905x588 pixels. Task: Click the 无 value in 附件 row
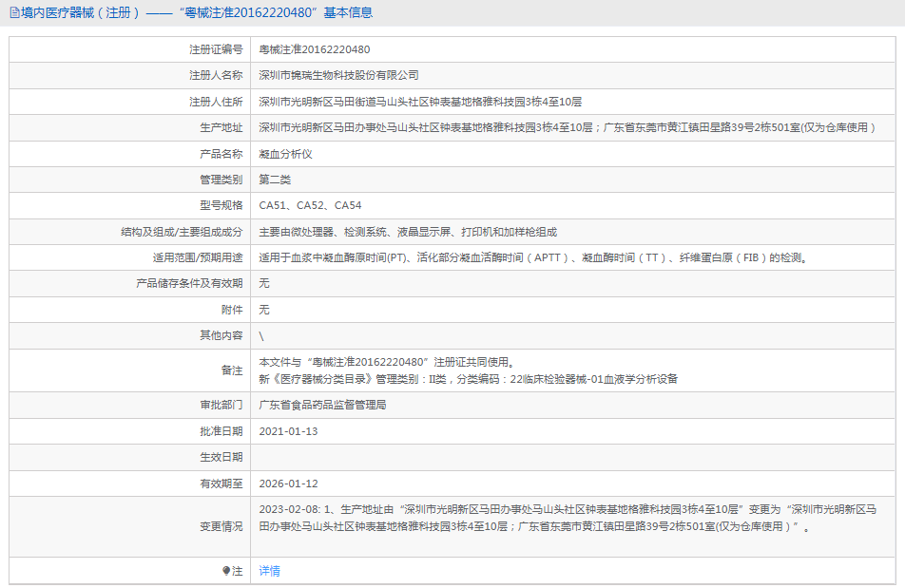(x=263, y=310)
